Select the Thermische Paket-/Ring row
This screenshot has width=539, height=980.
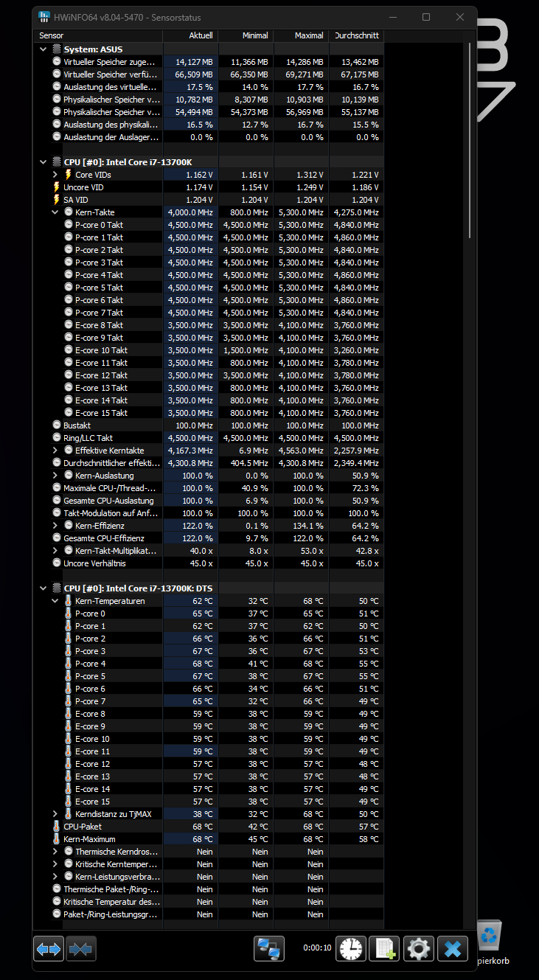point(209,889)
